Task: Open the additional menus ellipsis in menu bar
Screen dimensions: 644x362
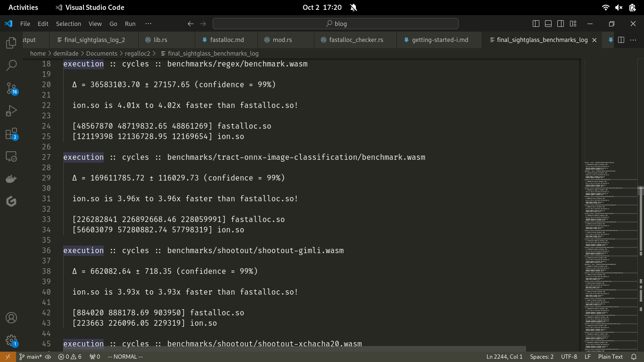Action: 149,24
